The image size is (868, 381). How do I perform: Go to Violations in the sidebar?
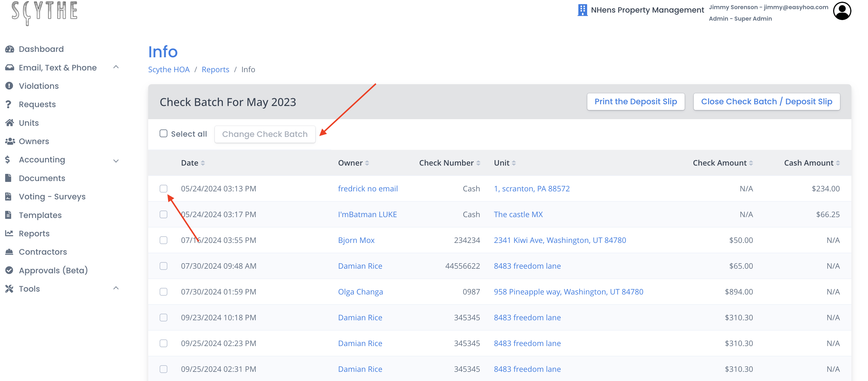[x=39, y=86]
